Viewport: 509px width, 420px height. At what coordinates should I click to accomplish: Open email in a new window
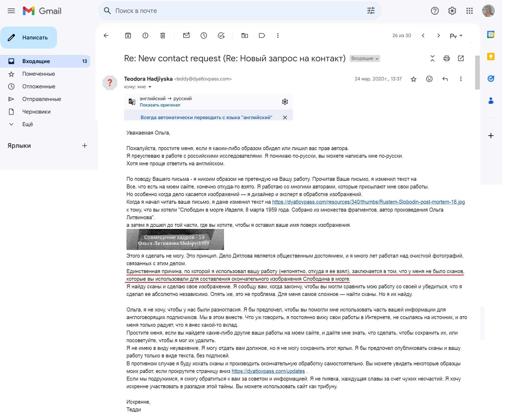tap(461, 58)
